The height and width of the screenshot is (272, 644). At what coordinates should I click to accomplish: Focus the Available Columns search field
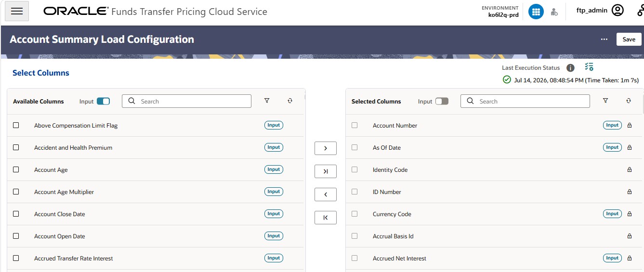pyautogui.click(x=187, y=101)
